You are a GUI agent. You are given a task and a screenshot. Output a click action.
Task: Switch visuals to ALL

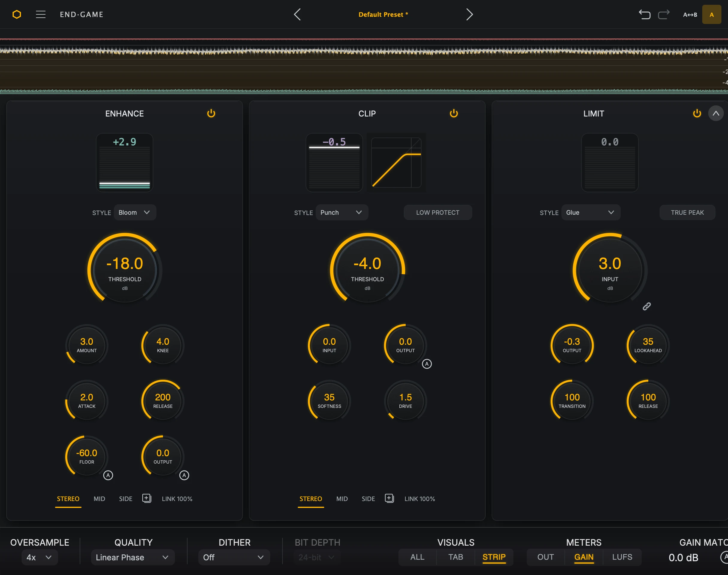[417, 557]
